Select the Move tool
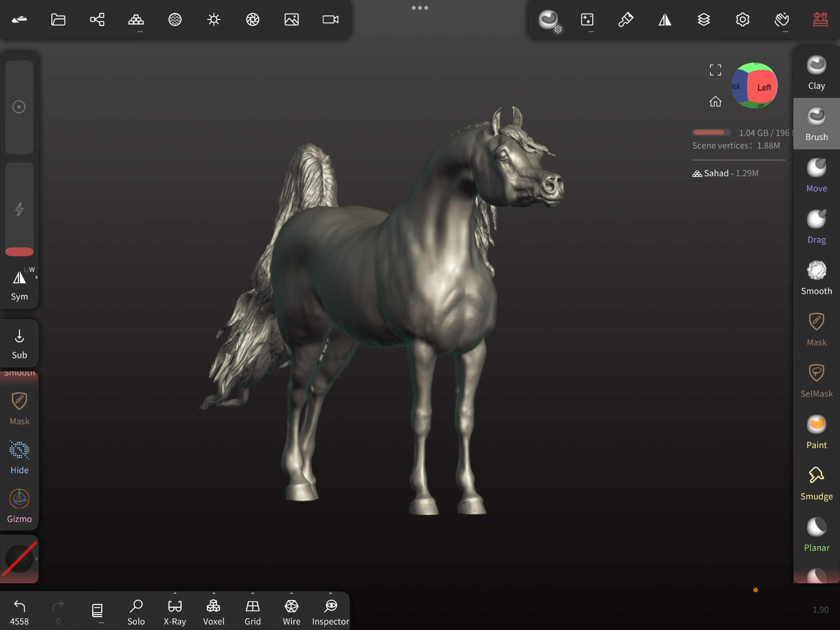The width and height of the screenshot is (840, 630). pyautogui.click(x=816, y=175)
